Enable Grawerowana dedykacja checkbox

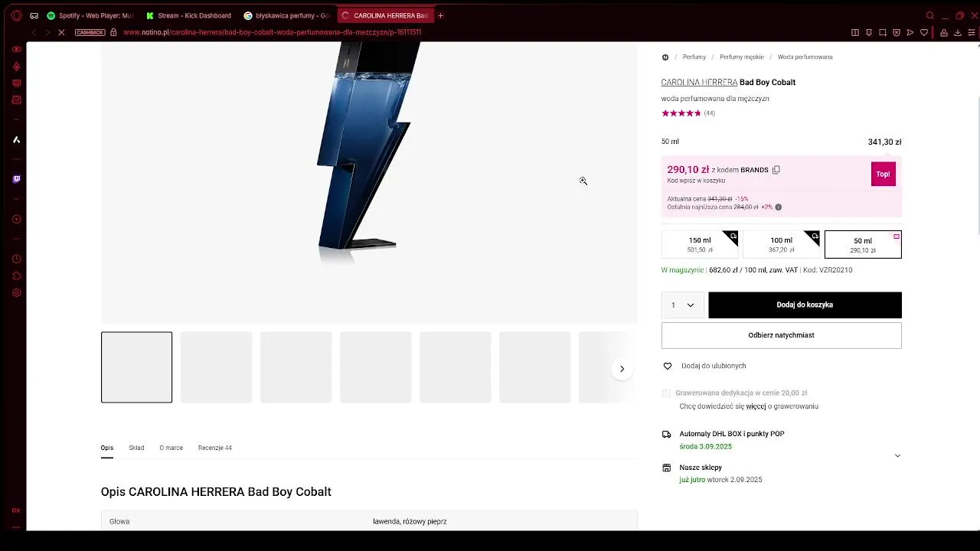pos(666,393)
